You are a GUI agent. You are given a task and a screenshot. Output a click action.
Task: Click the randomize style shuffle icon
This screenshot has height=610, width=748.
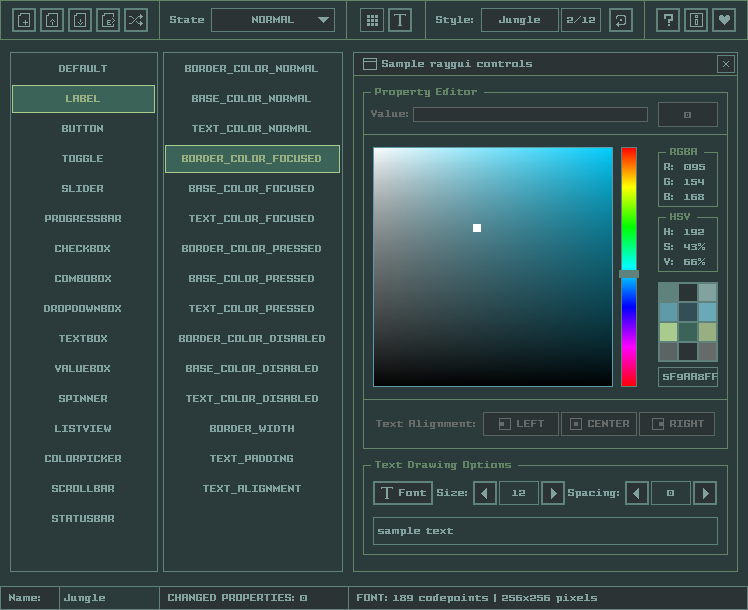pyautogui.click(x=136, y=19)
